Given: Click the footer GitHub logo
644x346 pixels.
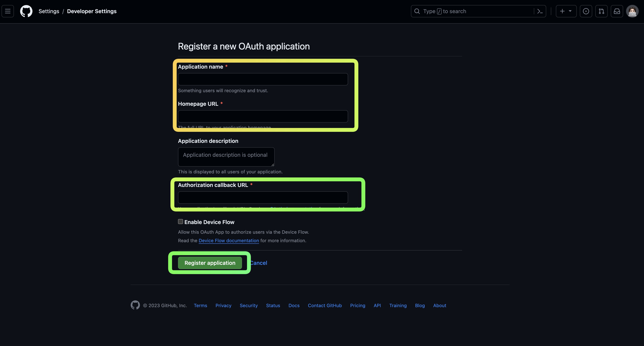Looking at the screenshot, I should coord(135,305).
